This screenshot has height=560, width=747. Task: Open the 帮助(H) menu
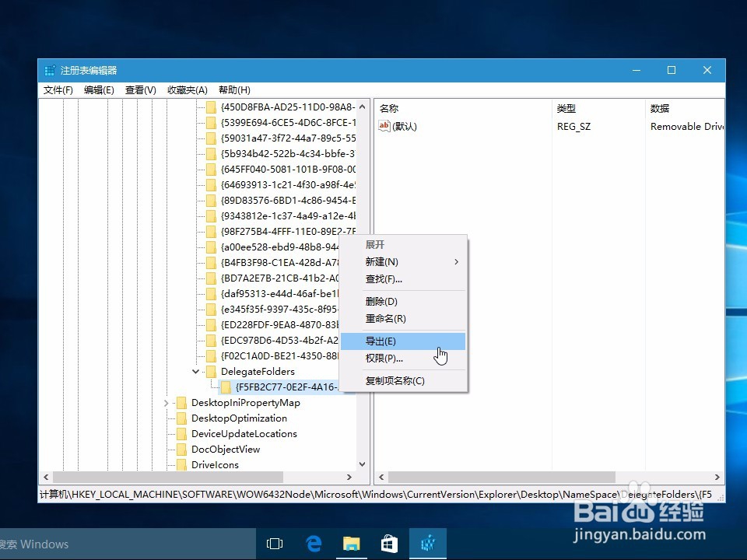[234, 90]
